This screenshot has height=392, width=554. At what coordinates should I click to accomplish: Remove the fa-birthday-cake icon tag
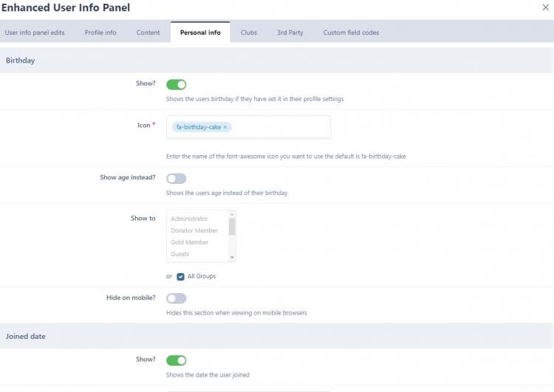pyautogui.click(x=225, y=127)
